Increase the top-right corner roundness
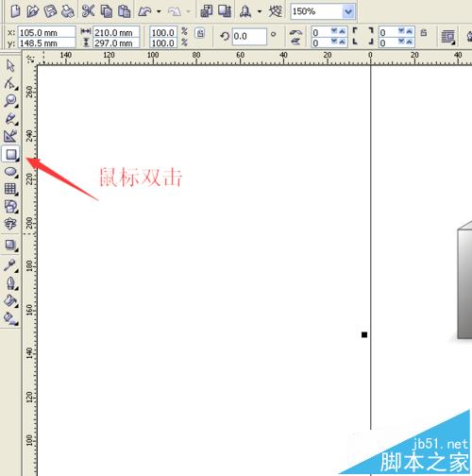Screen dimensions: 472x476 point(409,31)
